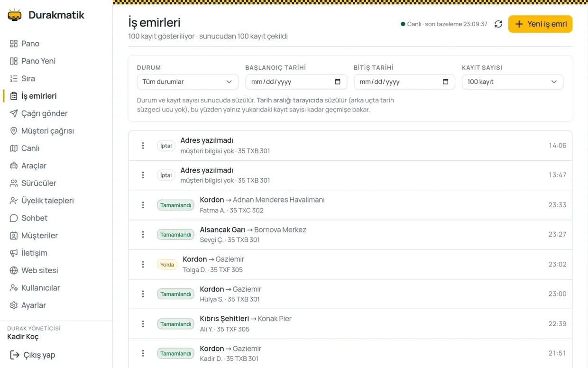Open three-dot menu for 13:47 cancelled order
Screen dimensions: 588x368
click(143, 175)
